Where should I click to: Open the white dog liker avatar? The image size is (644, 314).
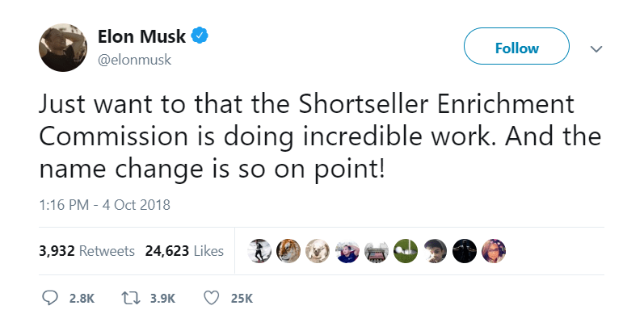(318, 251)
